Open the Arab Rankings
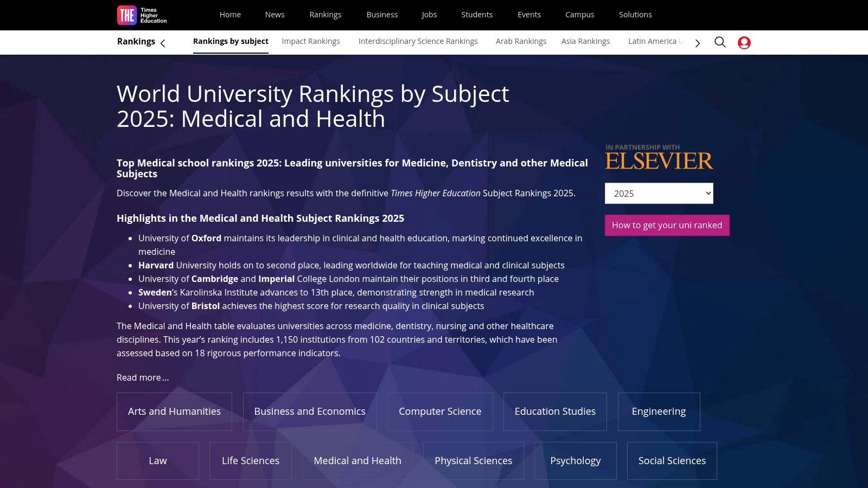868x488 pixels. tap(521, 41)
